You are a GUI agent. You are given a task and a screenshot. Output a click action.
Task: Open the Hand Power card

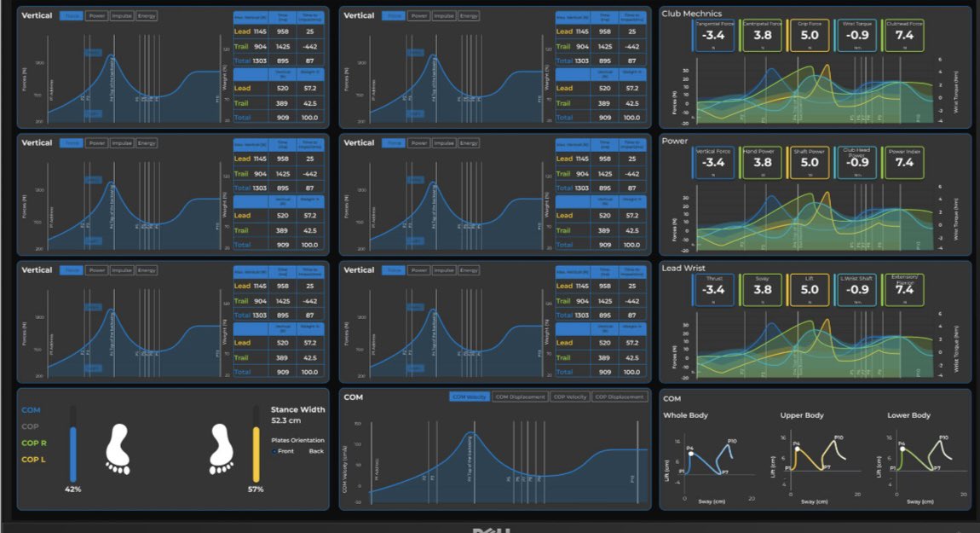pos(762,163)
